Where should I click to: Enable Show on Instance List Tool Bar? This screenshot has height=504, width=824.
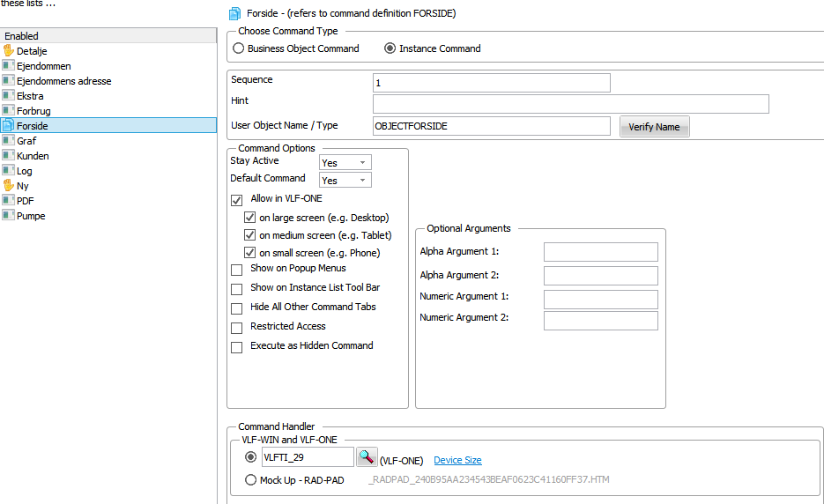236,289
